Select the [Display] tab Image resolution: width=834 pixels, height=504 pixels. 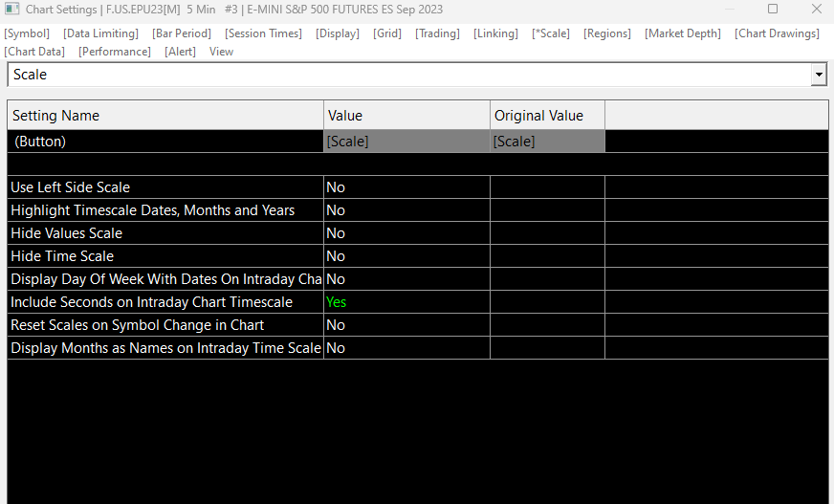pyautogui.click(x=338, y=33)
